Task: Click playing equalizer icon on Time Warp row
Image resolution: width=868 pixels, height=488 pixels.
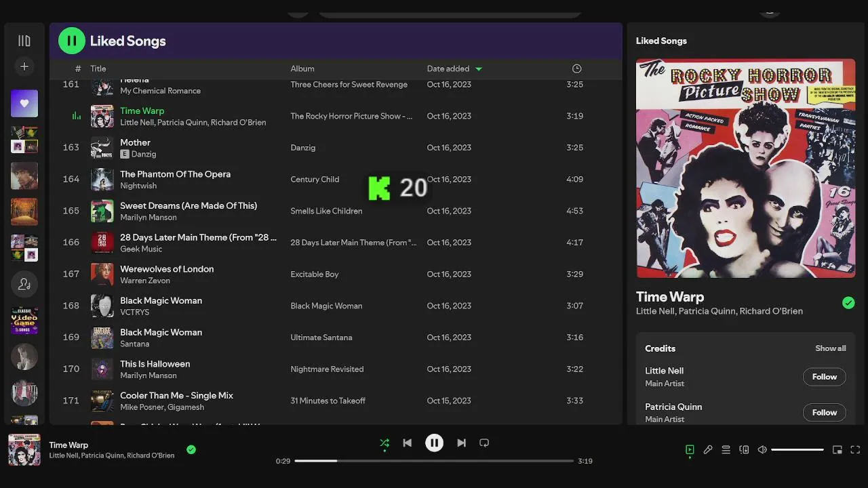Action: pyautogui.click(x=77, y=116)
